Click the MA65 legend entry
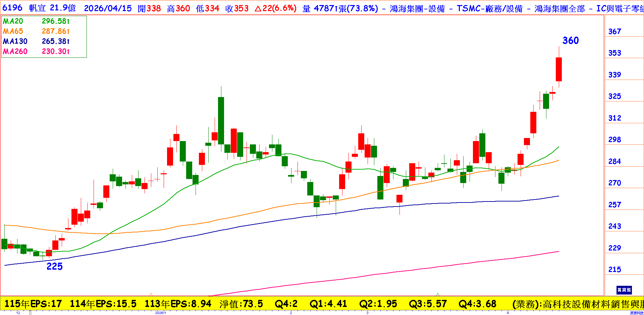This screenshot has height=315, width=644. 13,31
